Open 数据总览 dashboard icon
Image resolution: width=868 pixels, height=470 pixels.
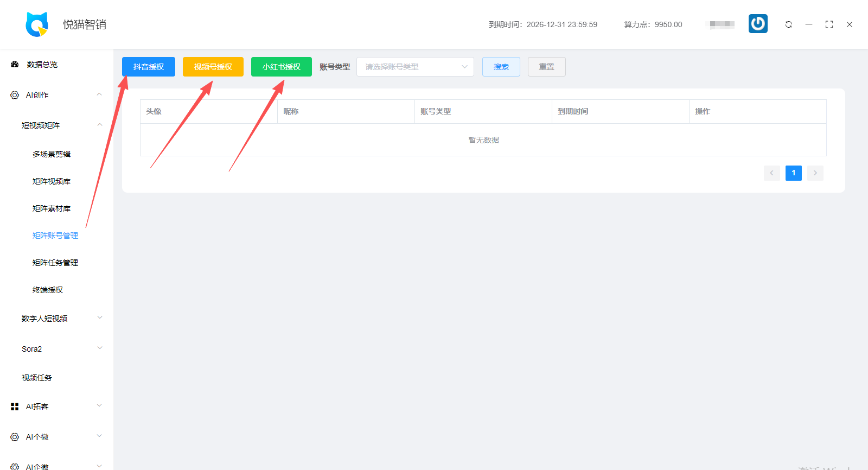tap(15, 65)
